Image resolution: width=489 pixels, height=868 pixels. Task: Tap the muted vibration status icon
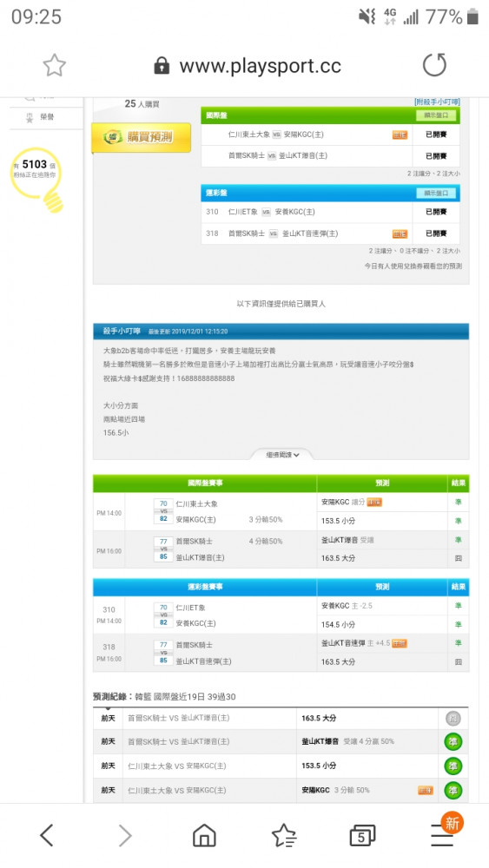367,16
